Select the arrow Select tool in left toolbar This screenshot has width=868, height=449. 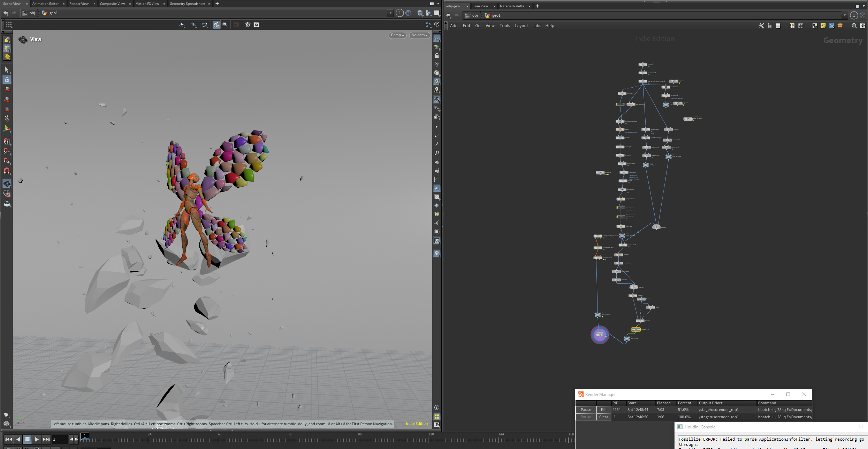pos(7,70)
